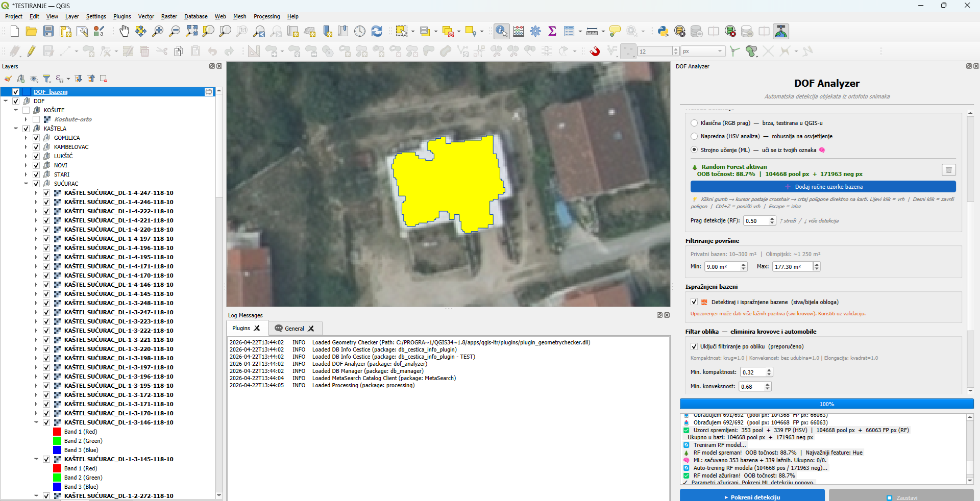Show map tips speech bubble icon
Screen dimensions: 980x501
(615, 32)
